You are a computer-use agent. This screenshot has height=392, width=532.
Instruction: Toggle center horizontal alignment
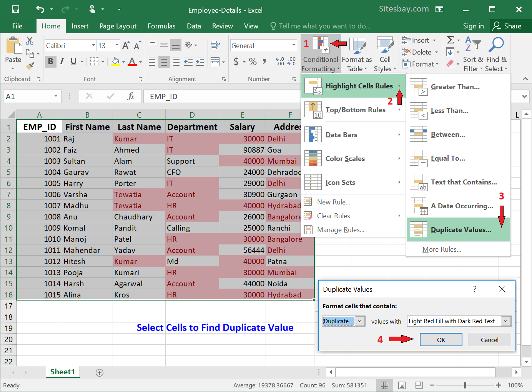[x=164, y=61]
